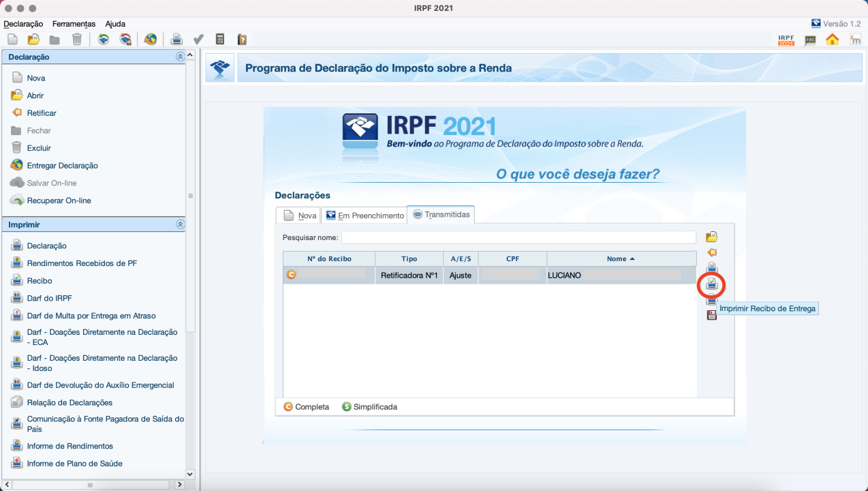Click the help book icon in toolbar
Viewport: 868px width, 491px height.
click(241, 40)
